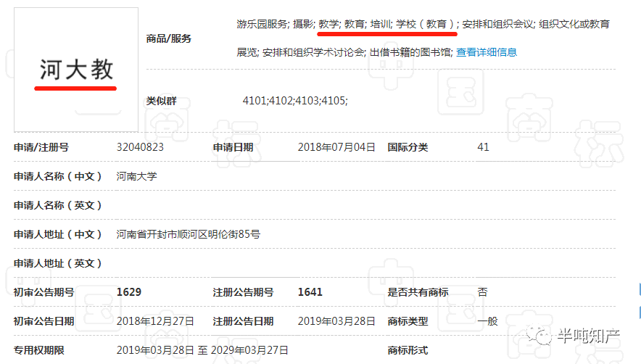Click the 商品/服务 field label
This screenshot has height=364, width=641.
pyautogui.click(x=169, y=38)
